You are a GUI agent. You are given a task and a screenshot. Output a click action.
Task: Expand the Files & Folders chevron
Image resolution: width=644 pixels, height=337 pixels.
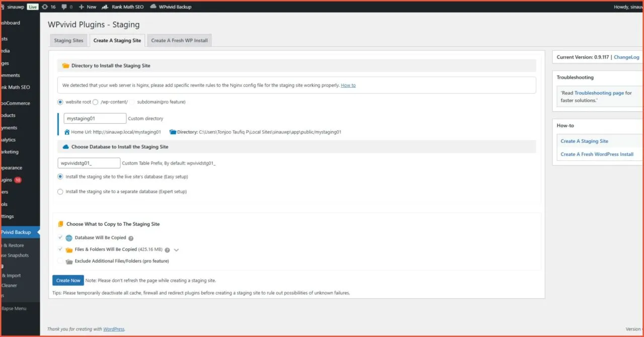click(x=177, y=250)
